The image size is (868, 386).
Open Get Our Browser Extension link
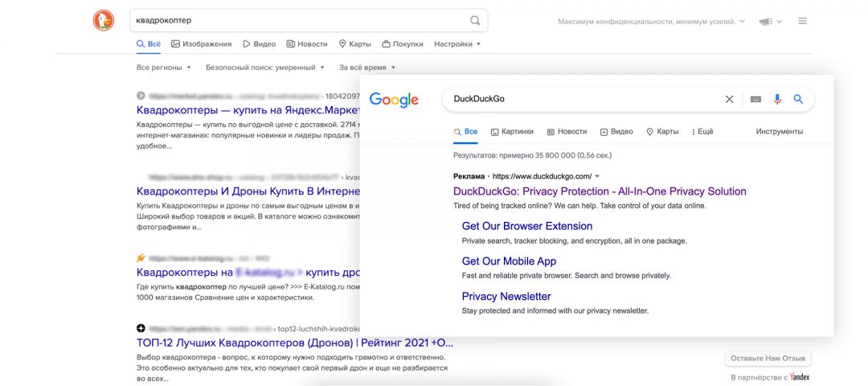coord(527,226)
